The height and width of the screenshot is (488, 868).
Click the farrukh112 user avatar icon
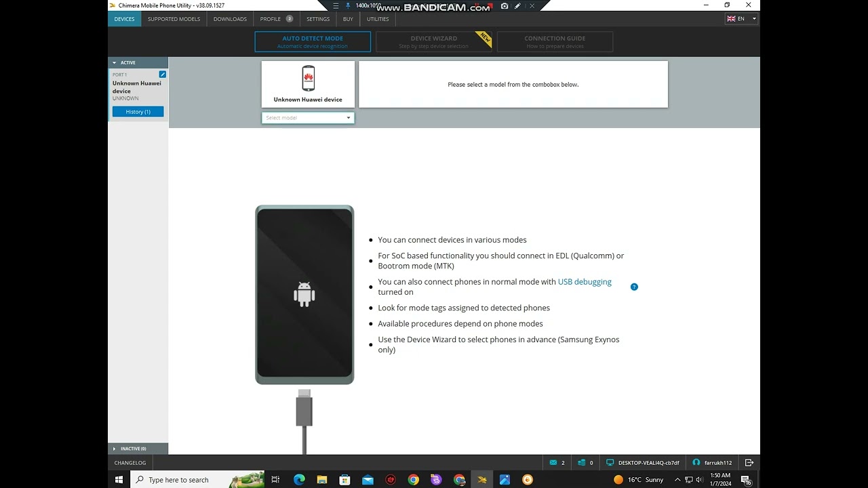[696, 462]
